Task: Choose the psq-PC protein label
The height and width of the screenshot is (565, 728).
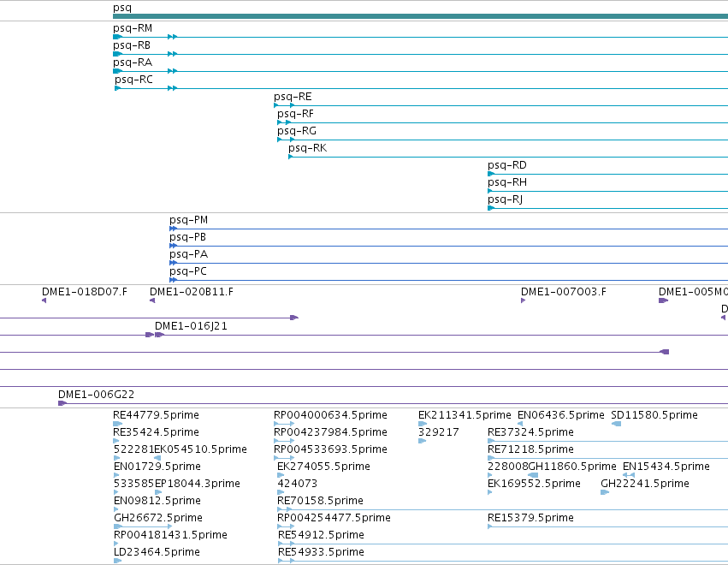Action: [x=188, y=271]
